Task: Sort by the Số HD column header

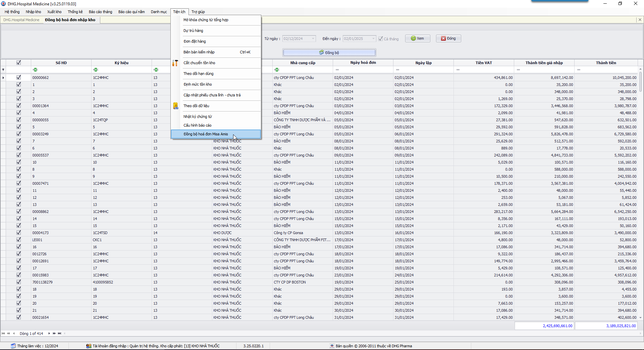Action: click(x=61, y=63)
